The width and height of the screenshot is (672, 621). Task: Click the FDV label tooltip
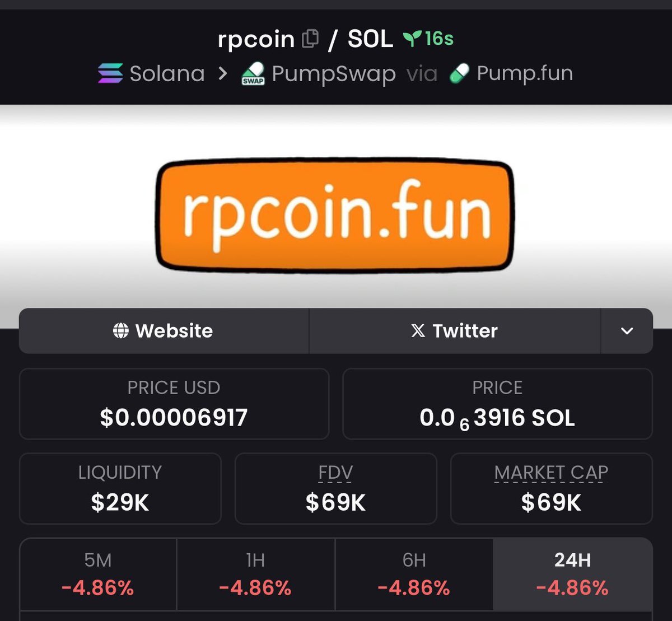335,474
